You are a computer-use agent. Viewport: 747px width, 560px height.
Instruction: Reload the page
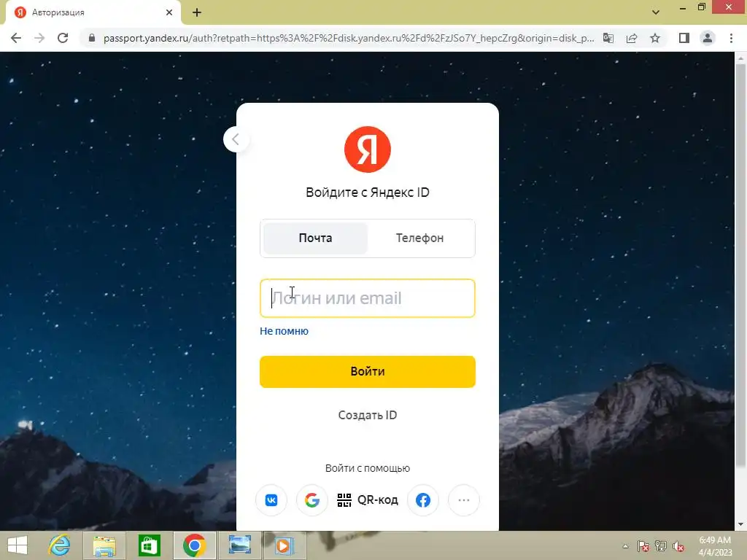[x=63, y=38]
